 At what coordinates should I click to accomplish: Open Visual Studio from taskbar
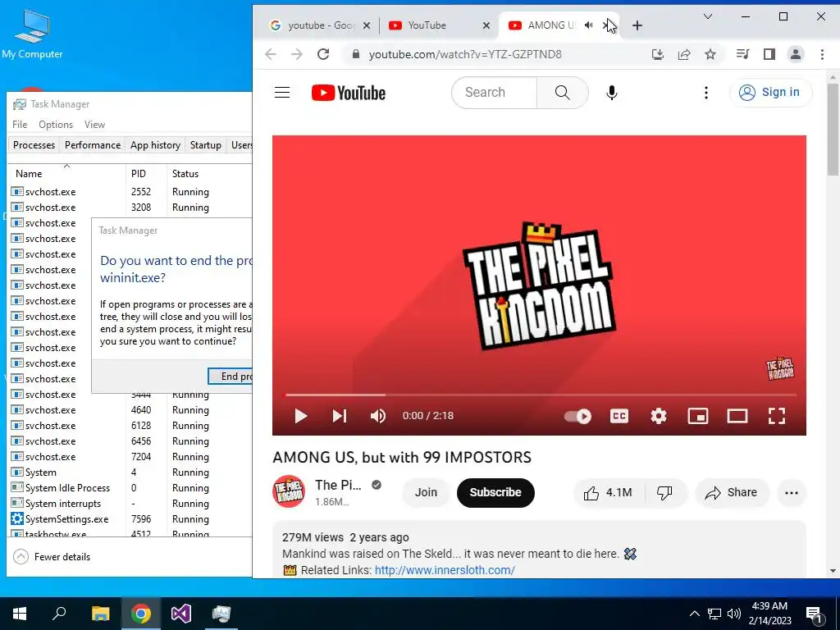(x=181, y=614)
